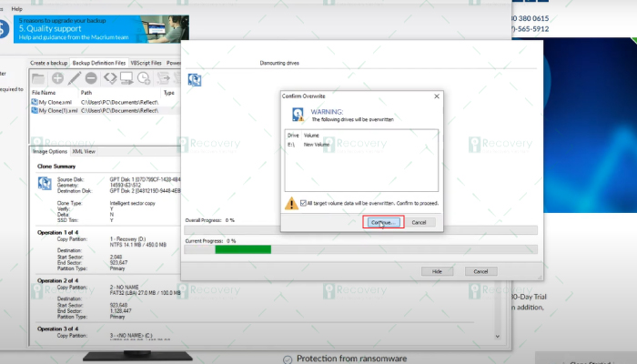The width and height of the screenshot is (637, 364).
Task: Add a new backup definition file
Action: pyautogui.click(x=57, y=78)
